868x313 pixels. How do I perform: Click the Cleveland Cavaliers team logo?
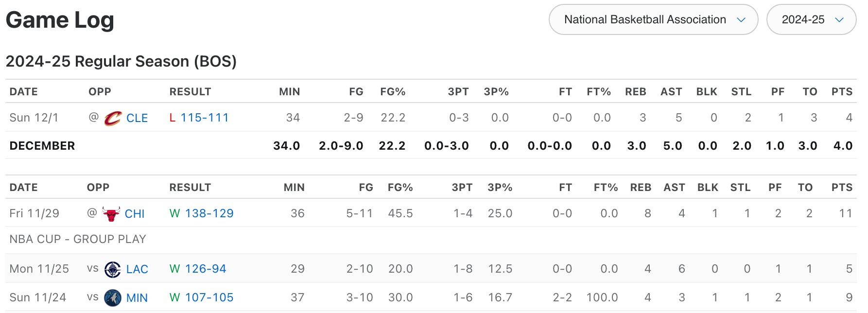click(x=113, y=118)
